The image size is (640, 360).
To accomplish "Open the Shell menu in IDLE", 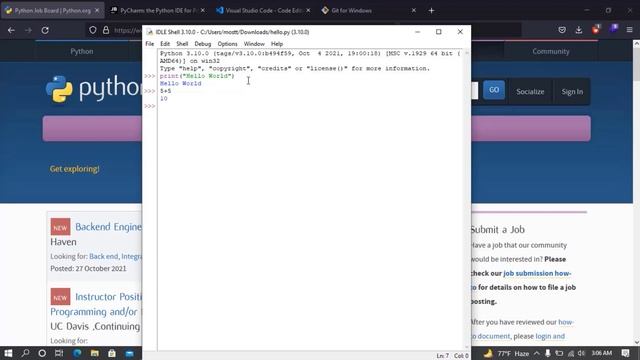I will coord(182,44).
